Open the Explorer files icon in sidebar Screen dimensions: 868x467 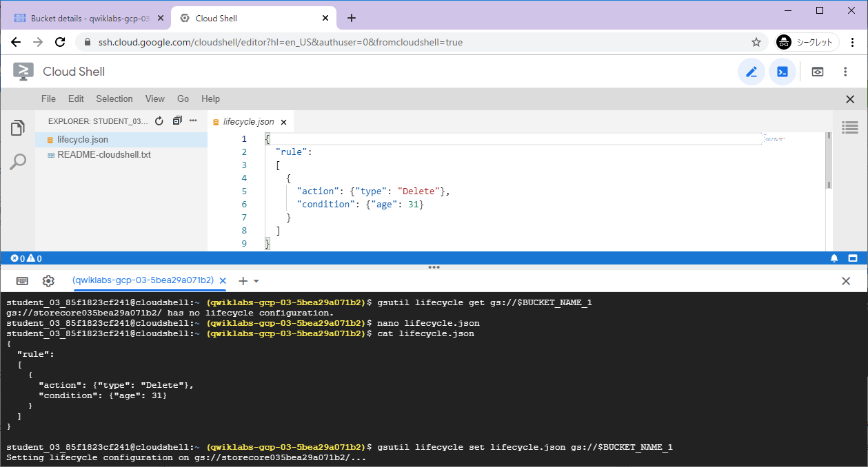(x=17, y=128)
